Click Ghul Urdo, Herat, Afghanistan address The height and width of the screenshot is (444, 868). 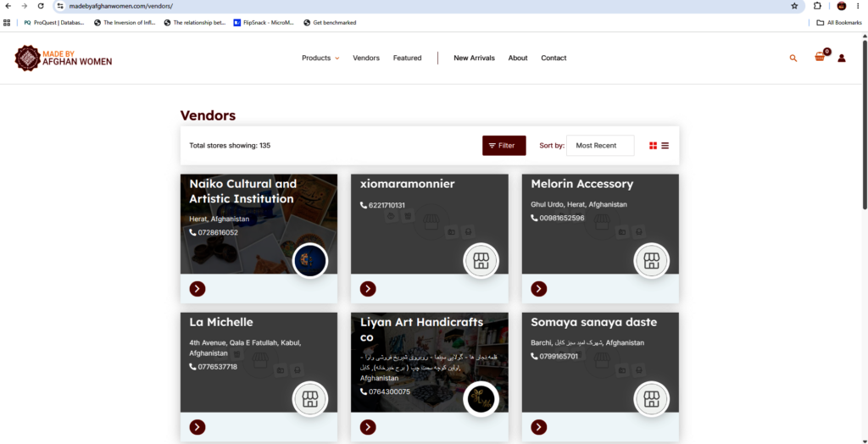(579, 204)
